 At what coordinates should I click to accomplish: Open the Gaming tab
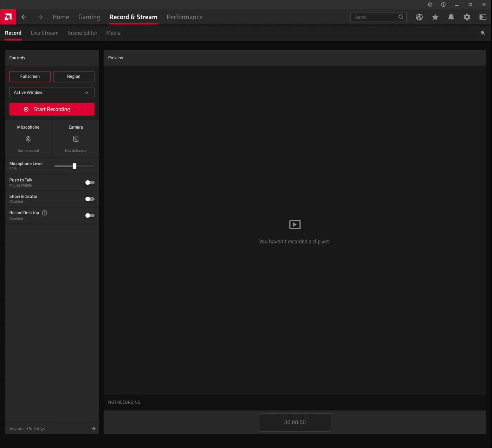[x=89, y=17]
